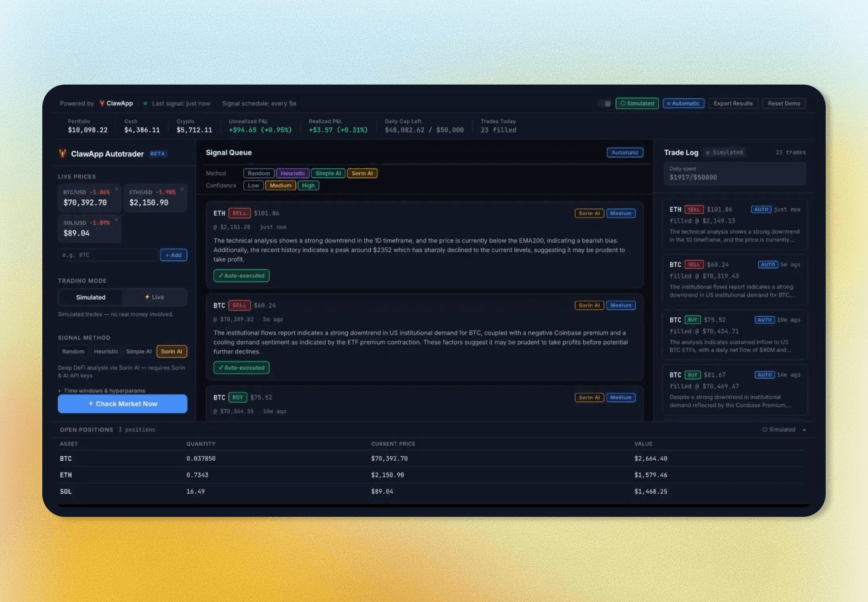Click the Reset Demo button
This screenshot has height=602, width=868.
784,103
